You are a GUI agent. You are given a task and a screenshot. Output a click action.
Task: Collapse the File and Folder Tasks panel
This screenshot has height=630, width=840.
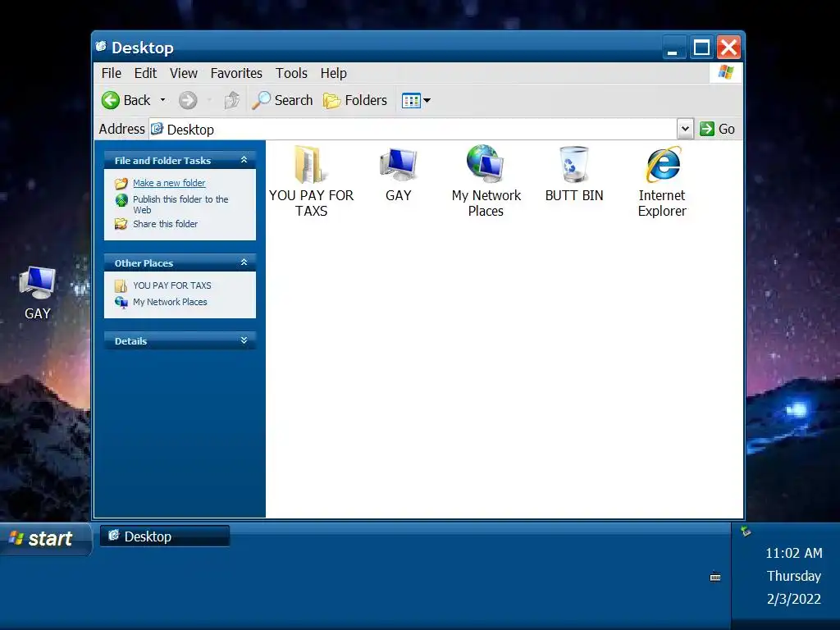click(x=244, y=160)
